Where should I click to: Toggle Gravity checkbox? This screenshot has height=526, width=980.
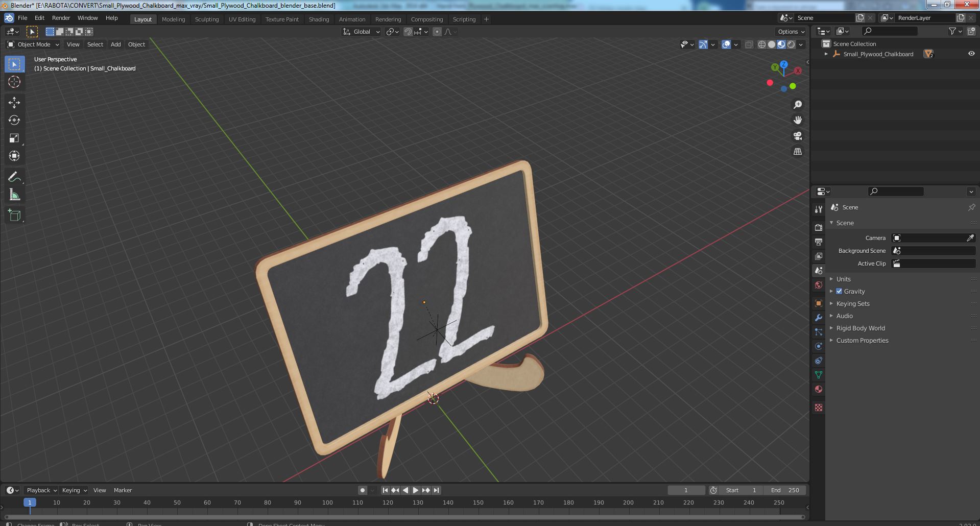[839, 291]
